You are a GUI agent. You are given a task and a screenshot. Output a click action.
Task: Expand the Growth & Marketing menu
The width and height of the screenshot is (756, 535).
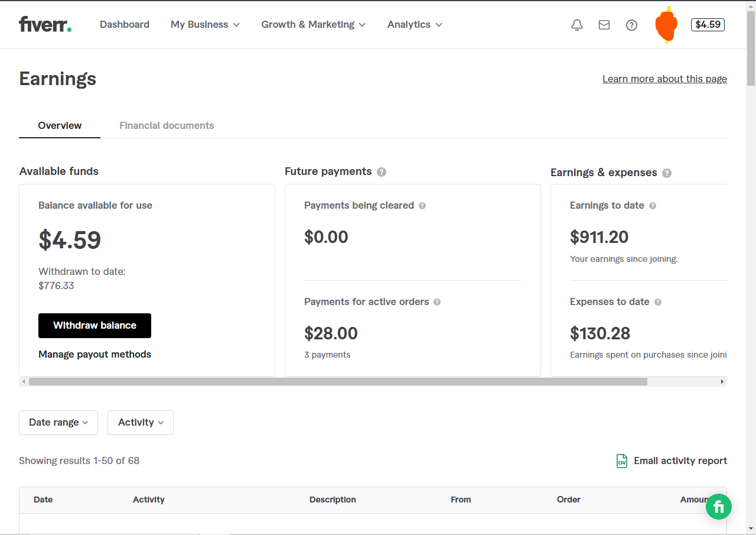click(314, 25)
